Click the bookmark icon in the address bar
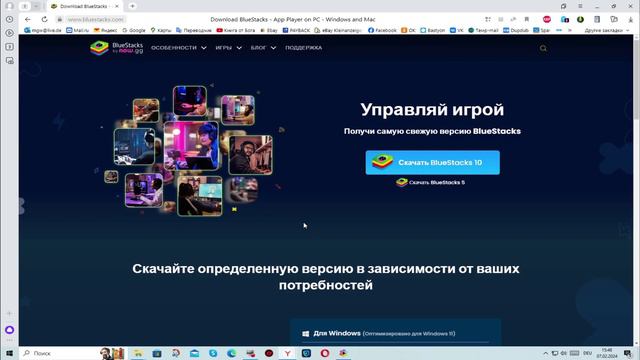 click(x=527, y=19)
